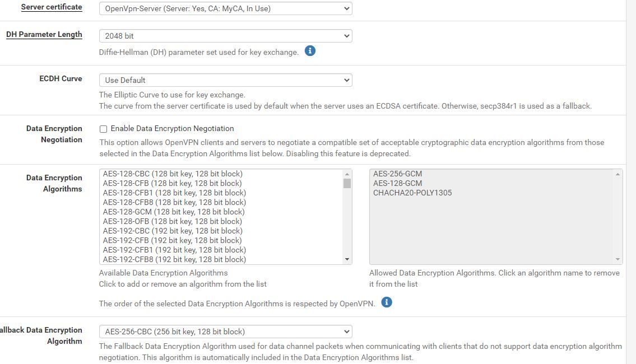Enable Data Encryption Negotiation checkbox

point(103,129)
